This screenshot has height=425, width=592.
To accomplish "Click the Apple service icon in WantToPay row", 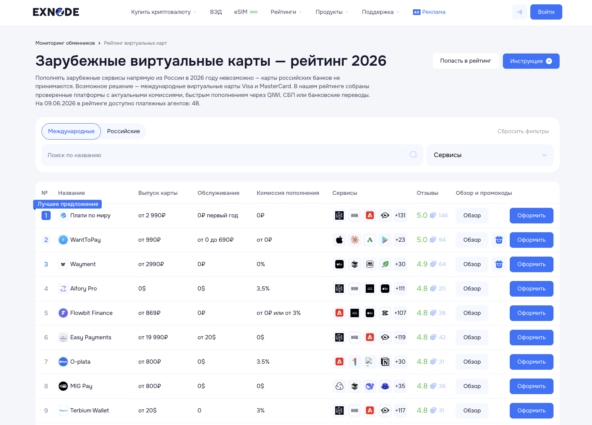I will click(339, 240).
